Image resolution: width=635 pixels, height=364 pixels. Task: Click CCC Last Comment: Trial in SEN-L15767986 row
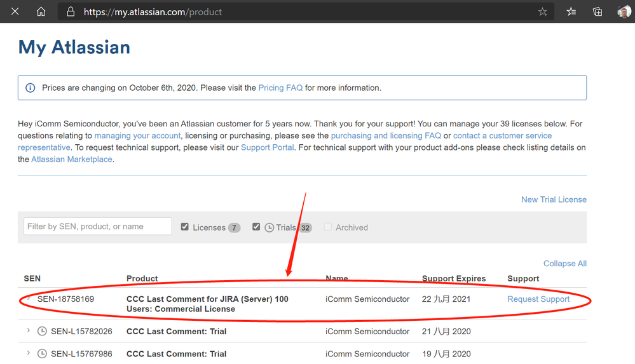pos(176,354)
